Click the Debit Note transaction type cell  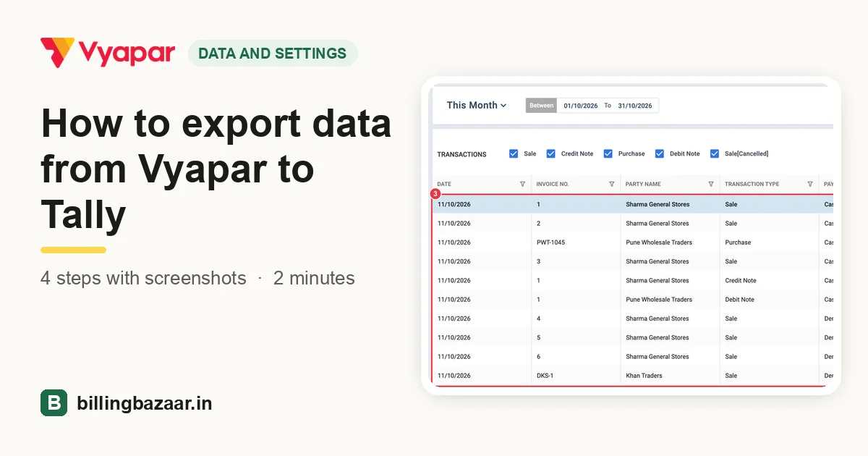point(739,300)
